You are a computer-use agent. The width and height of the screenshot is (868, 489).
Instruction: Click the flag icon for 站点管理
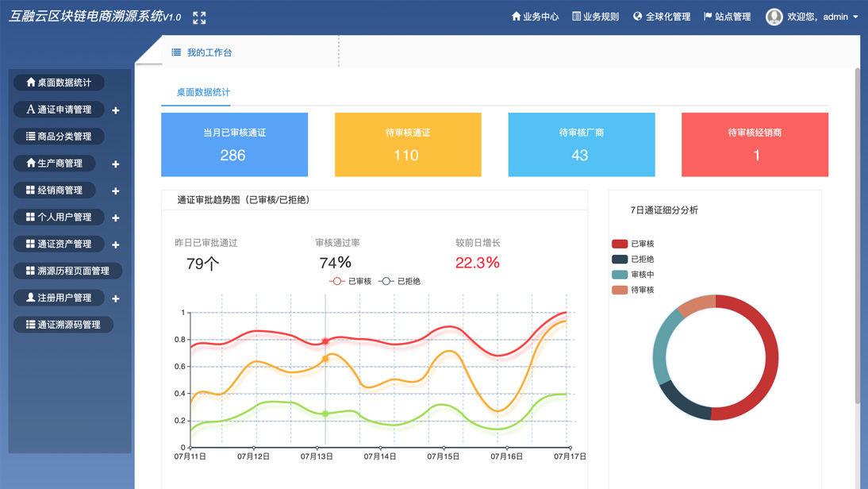pos(708,16)
